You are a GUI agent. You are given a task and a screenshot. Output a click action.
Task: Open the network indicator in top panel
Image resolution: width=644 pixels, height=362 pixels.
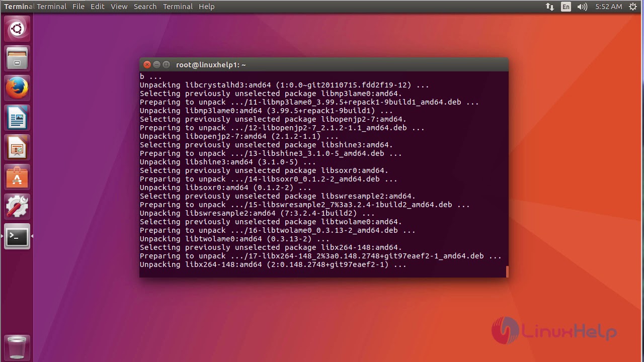(x=549, y=7)
